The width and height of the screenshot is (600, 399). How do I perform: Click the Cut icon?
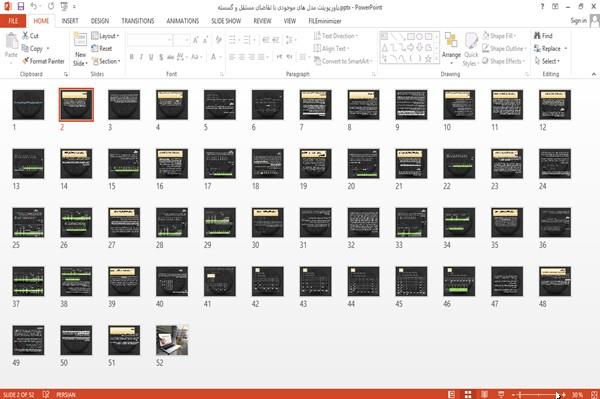30,36
